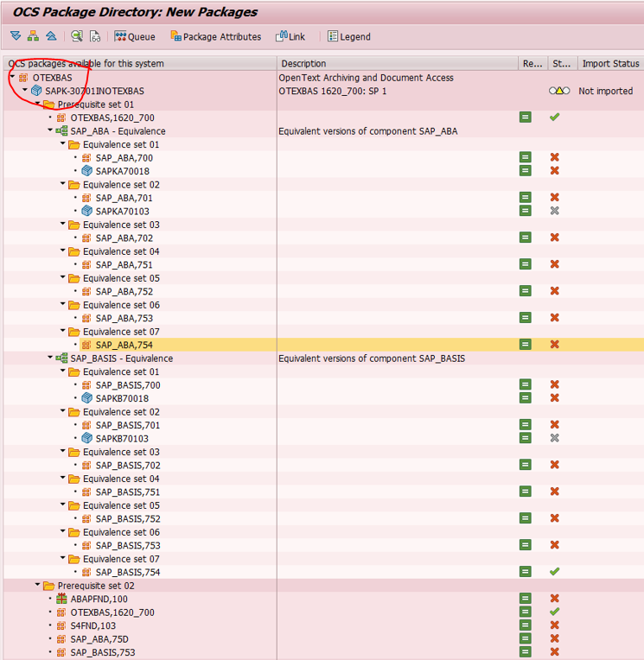
Task: Select the ABAPFND,100 tree entry
Action: click(99, 599)
